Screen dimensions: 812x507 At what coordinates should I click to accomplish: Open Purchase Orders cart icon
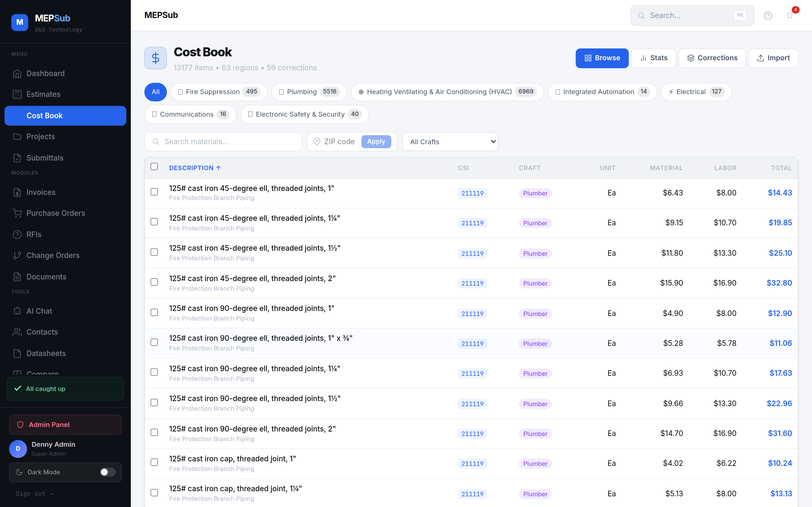point(17,213)
